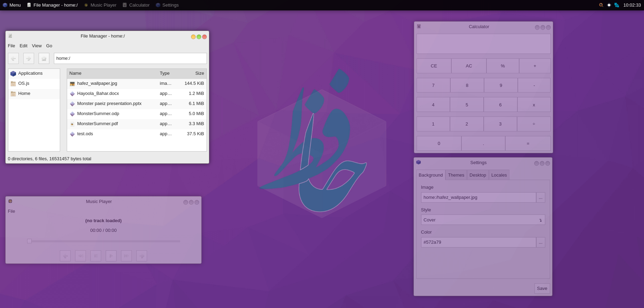Viewport: 644px width, 308px height.
Task: Switch to Music Player in the taskbar
Action: pos(100,5)
